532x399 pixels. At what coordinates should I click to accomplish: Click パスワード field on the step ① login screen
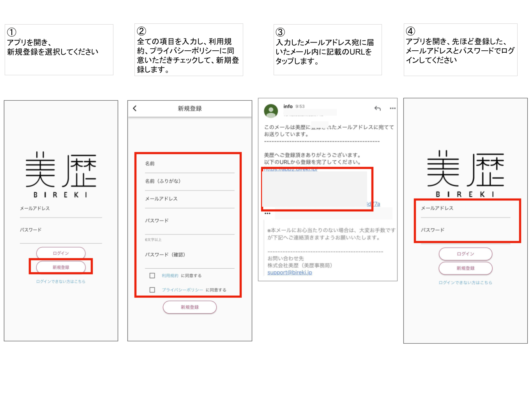pyautogui.click(x=61, y=231)
